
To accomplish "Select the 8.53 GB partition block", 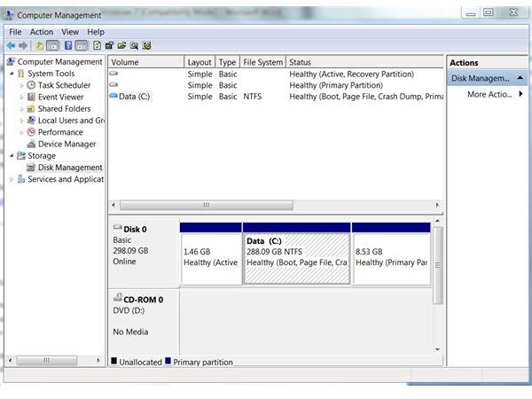I will [x=392, y=254].
